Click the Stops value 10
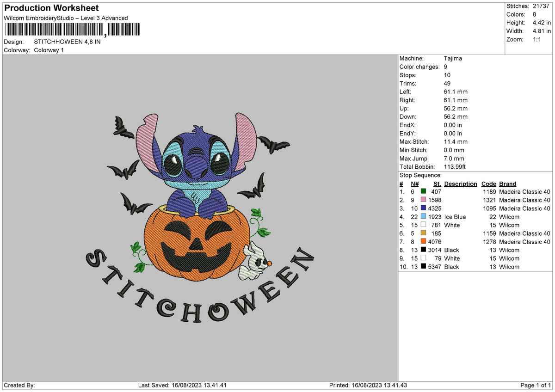The image size is (555, 392). (447, 75)
